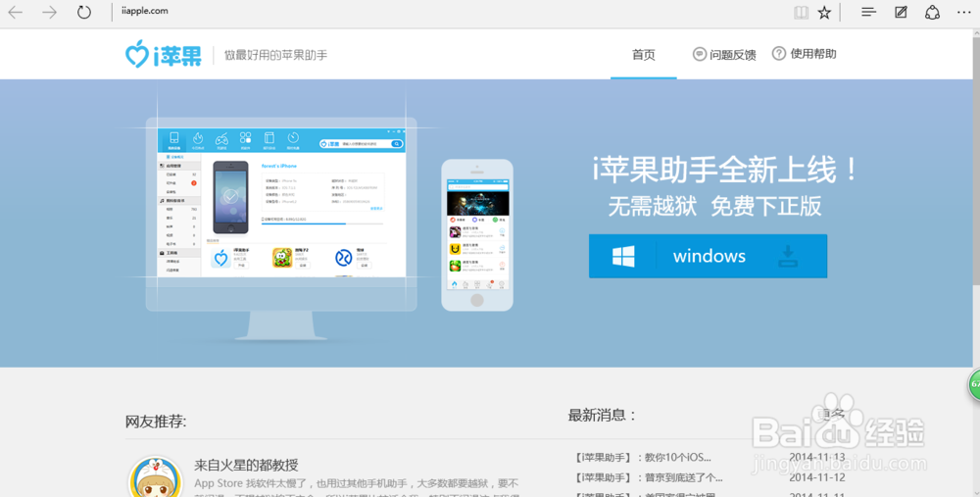This screenshot has width=980, height=497.
Task: Add page to favorites with star icon
Action: (x=825, y=13)
